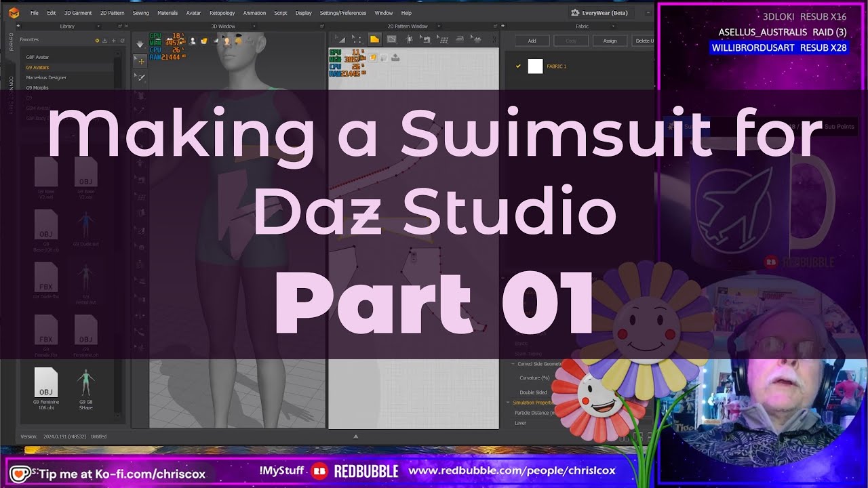
Task: Click the Copy fabric button
Action: click(x=571, y=41)
